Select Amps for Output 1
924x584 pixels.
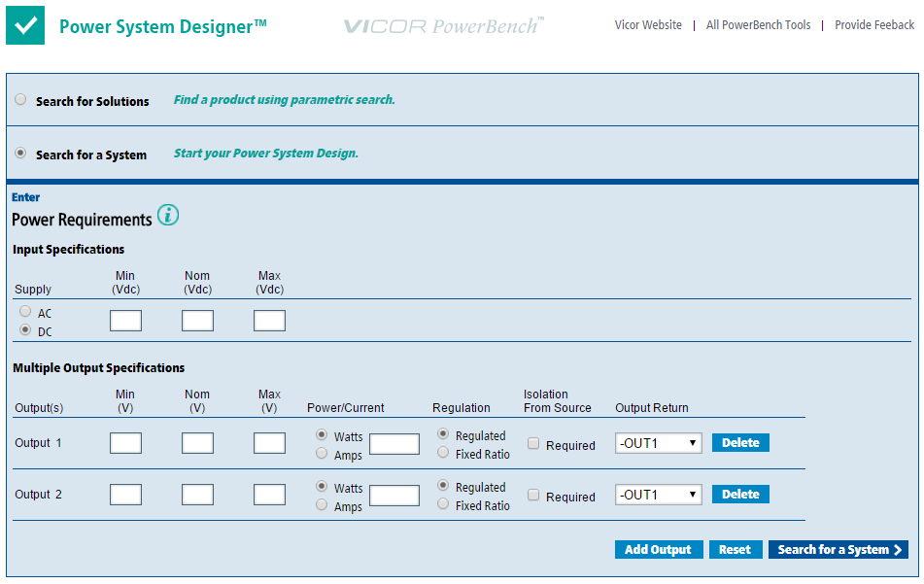tap(322, 453)
